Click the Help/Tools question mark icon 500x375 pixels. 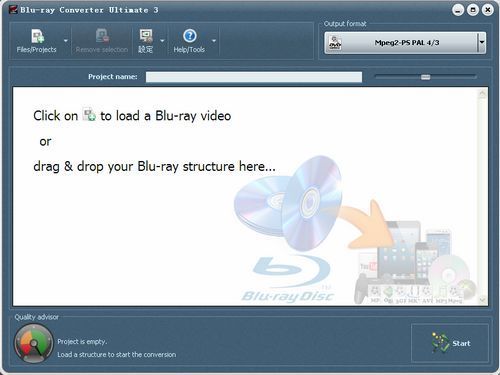[x=190, y=36]
